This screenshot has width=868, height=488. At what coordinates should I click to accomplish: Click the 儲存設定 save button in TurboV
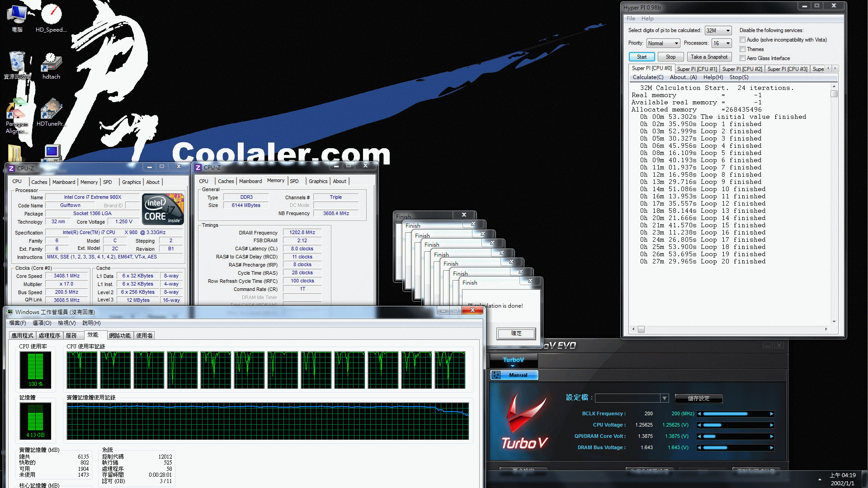pos(698,399)
